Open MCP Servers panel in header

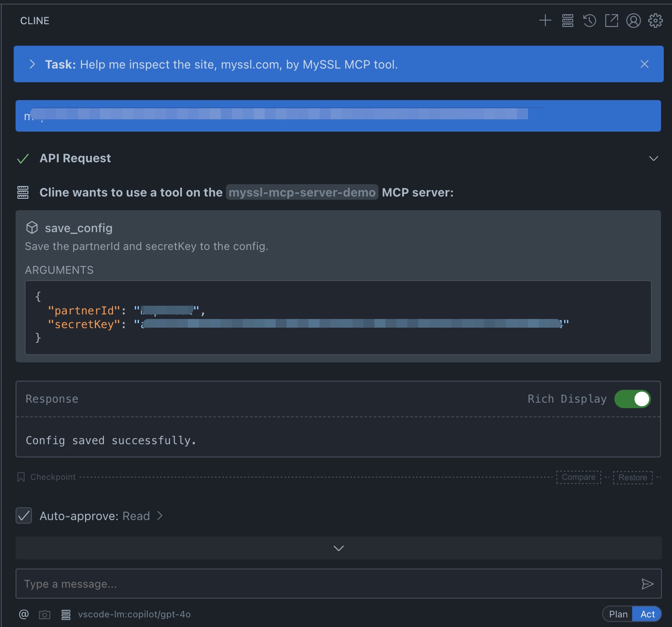coord(568,21)
